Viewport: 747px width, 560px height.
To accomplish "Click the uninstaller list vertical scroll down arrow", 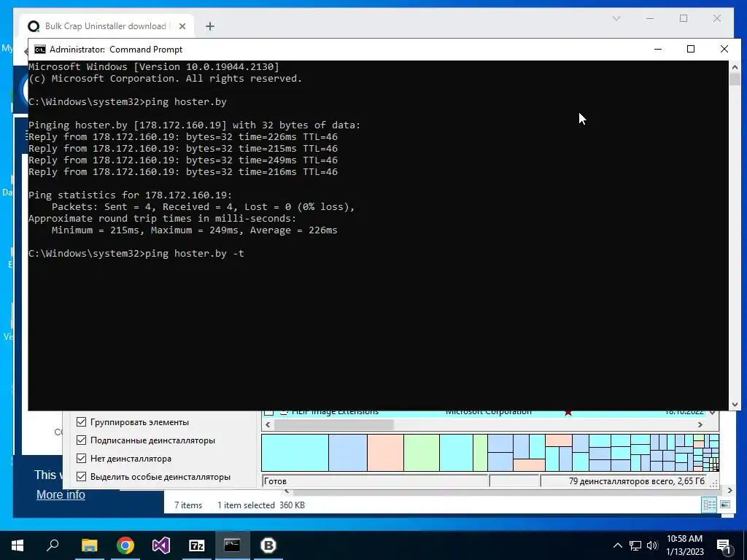I will (712, 413).
